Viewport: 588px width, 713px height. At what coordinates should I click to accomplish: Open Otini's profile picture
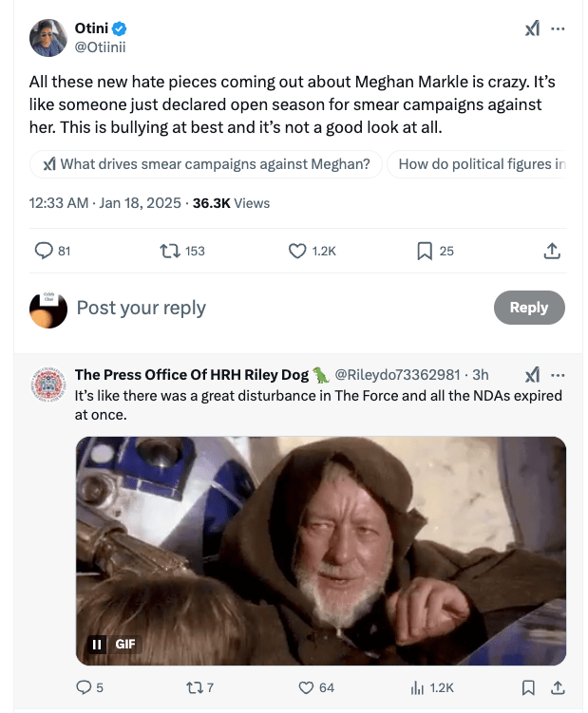coord(47,38)
